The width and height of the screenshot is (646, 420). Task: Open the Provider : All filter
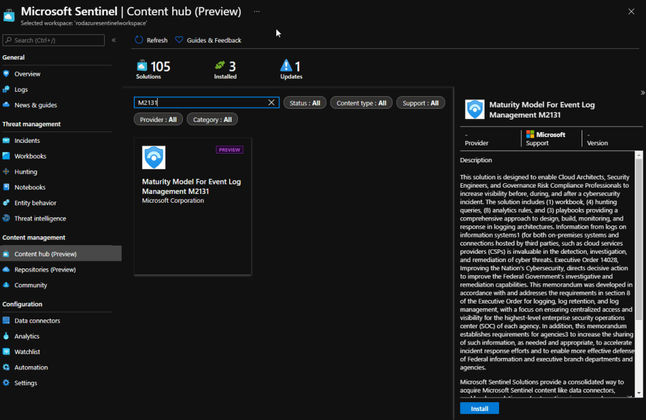pos(158,120)
